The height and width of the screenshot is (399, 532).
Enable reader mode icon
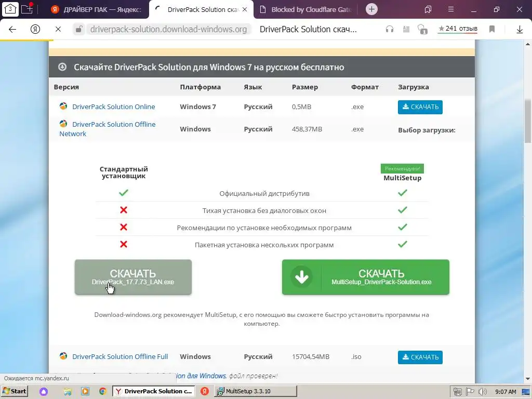tap(406, 29)
